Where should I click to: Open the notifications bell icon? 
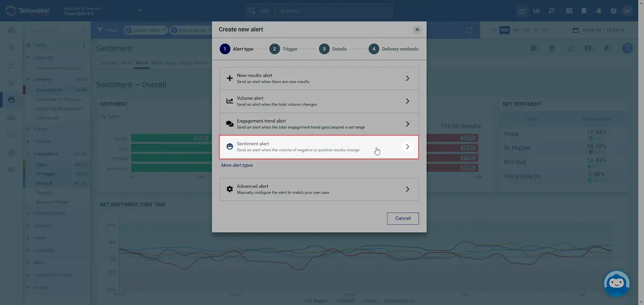point(599,11)
